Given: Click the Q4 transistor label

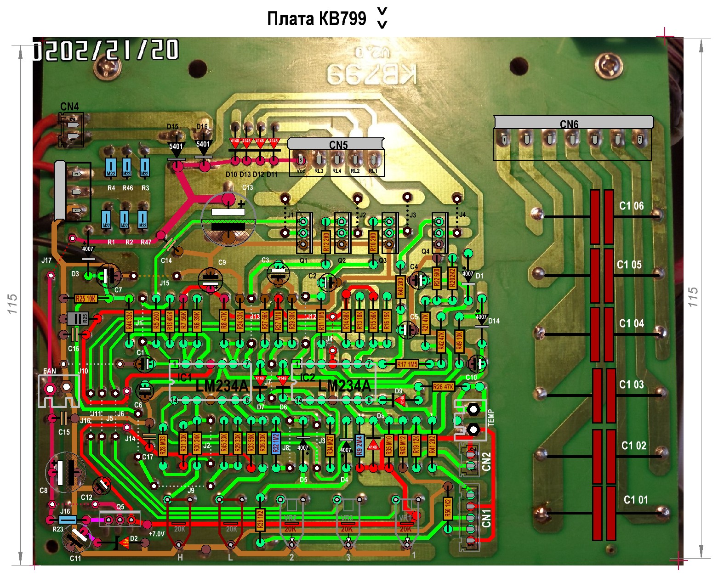Looking at the screenshot, I should pos(426,251).
